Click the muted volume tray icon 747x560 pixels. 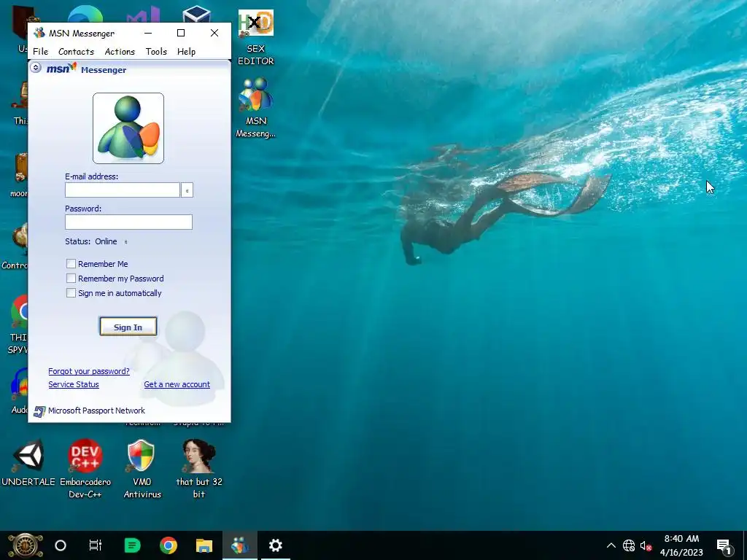(646, 545)
